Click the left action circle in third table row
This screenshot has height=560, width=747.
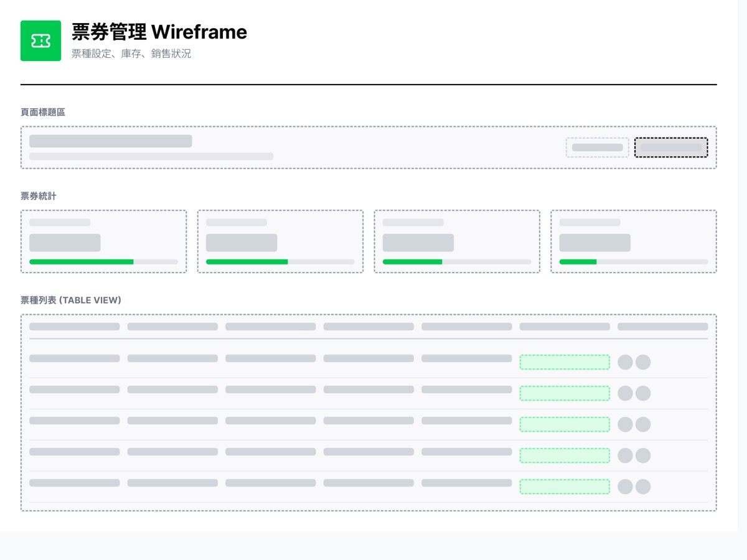point(625,424)
